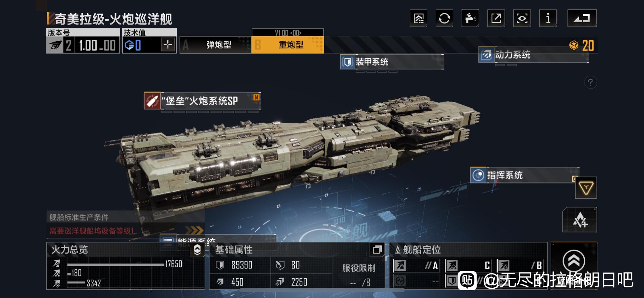Click the double-chevron upgrade button
Image resolution: width=644 pixels, height=298 pixels.
pos(574,261)
